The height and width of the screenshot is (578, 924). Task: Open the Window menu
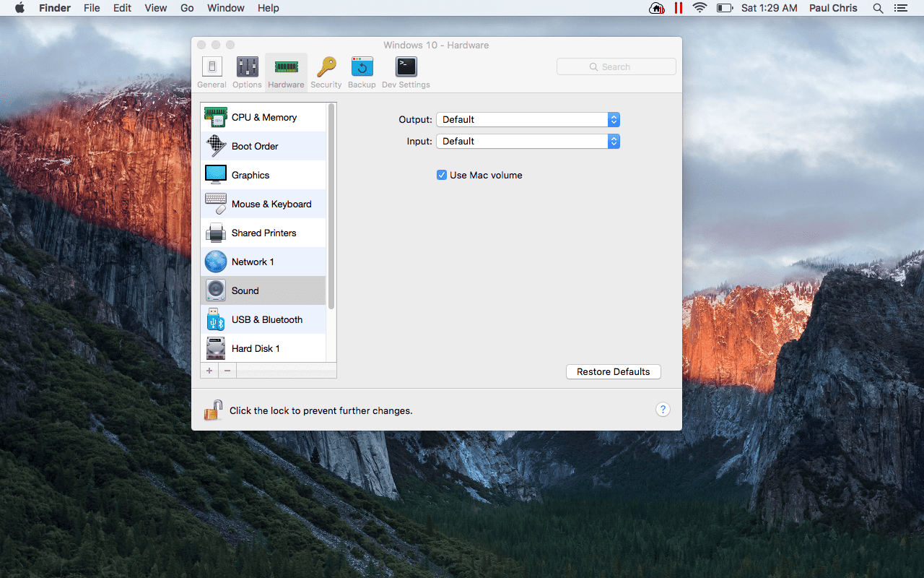click(x=226, y=8)
